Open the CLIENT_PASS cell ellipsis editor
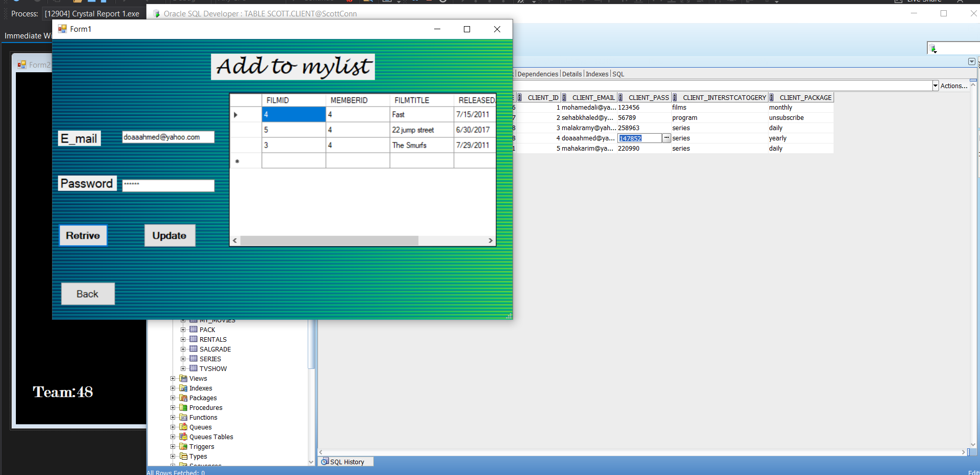Viewport: 980px width, 475px height. (666, 138)
